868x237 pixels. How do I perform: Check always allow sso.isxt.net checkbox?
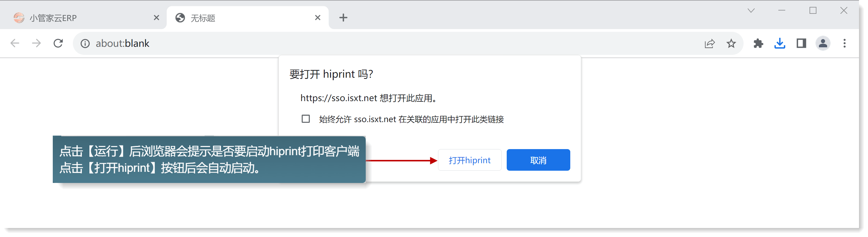306,119
